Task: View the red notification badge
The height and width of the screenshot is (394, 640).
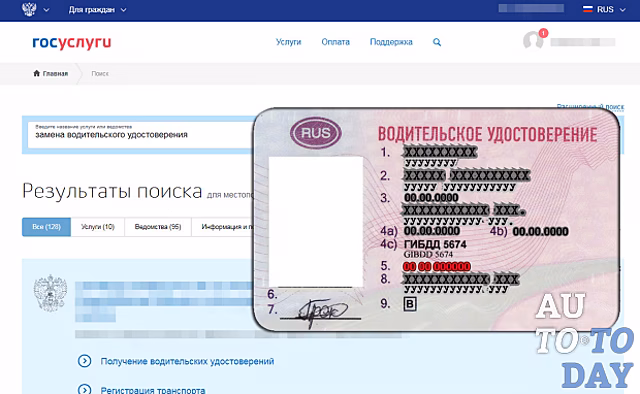Action: [x=543, y=33]
